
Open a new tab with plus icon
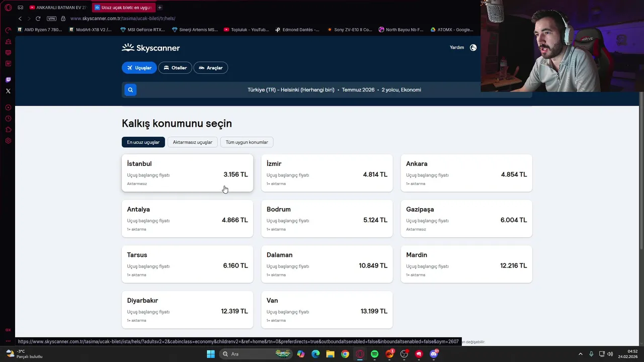click(x=160, y=8)
